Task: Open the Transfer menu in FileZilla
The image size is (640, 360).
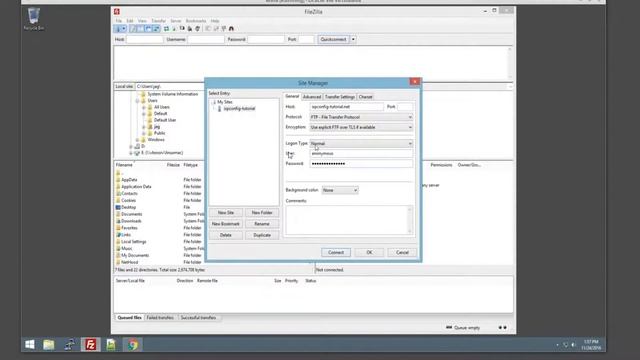Action: pos(158,21)
